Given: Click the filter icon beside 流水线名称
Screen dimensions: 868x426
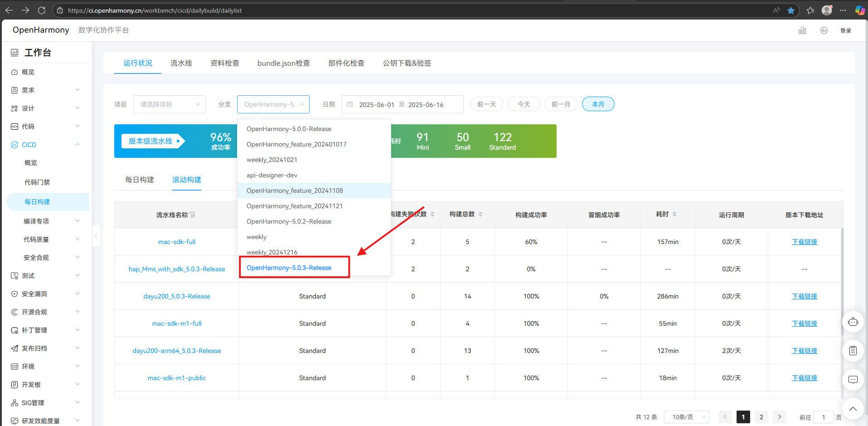Looking at the screenshot, I should 193,215.
